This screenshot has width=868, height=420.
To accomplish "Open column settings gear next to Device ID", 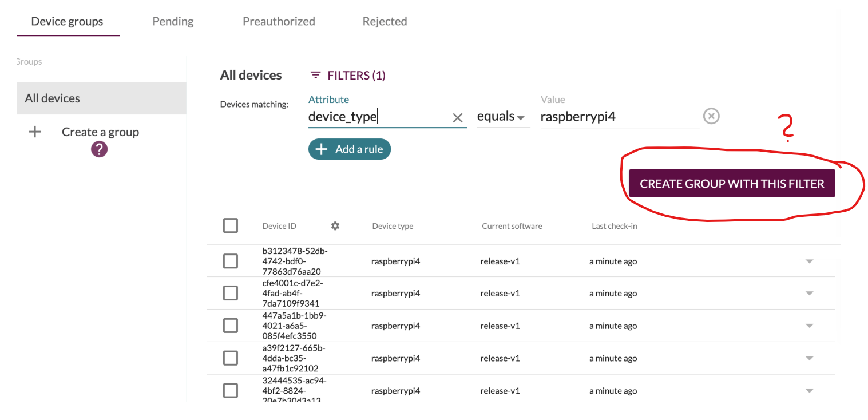I will (x=335, y=226).
